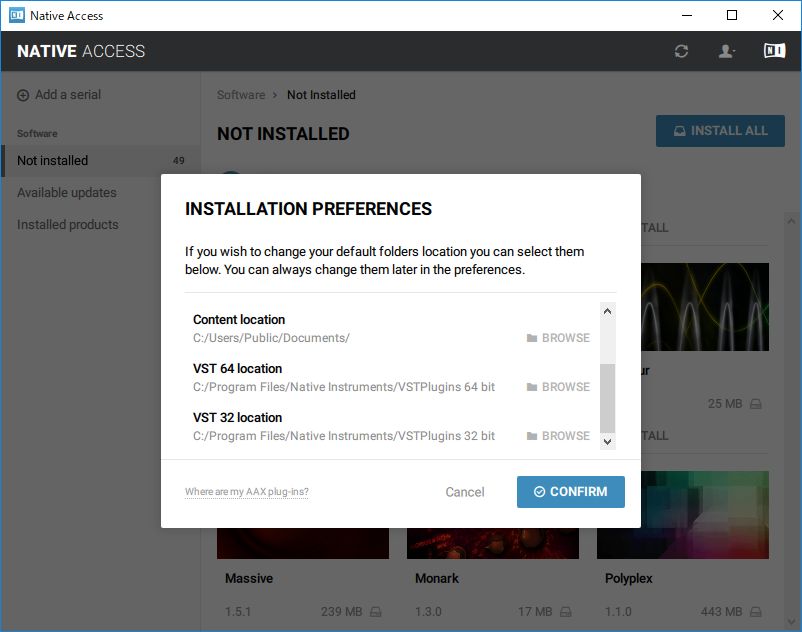Click install icon next to Massive 239 MB
802x632 pixels.
(376, 612)
